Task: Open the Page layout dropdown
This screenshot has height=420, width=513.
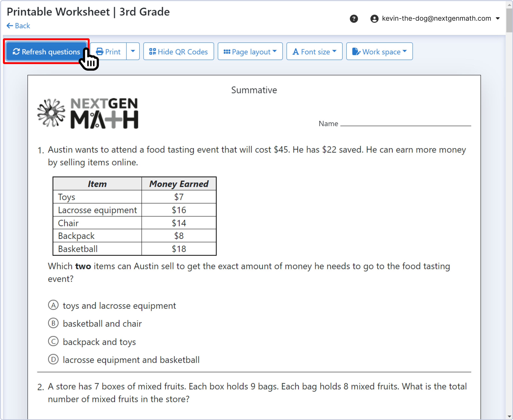Action: (250, 52)
